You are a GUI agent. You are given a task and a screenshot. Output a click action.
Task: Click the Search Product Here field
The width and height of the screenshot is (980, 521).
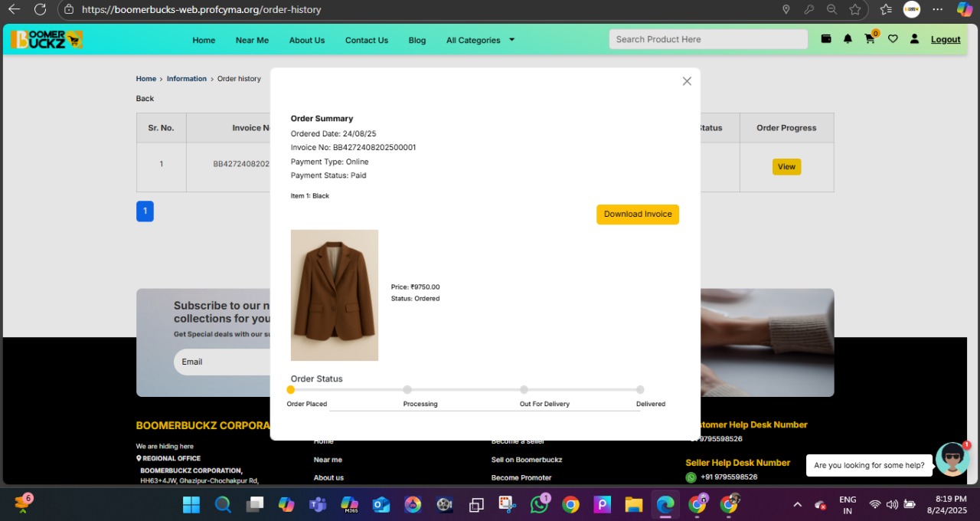(x=708, y=39)
